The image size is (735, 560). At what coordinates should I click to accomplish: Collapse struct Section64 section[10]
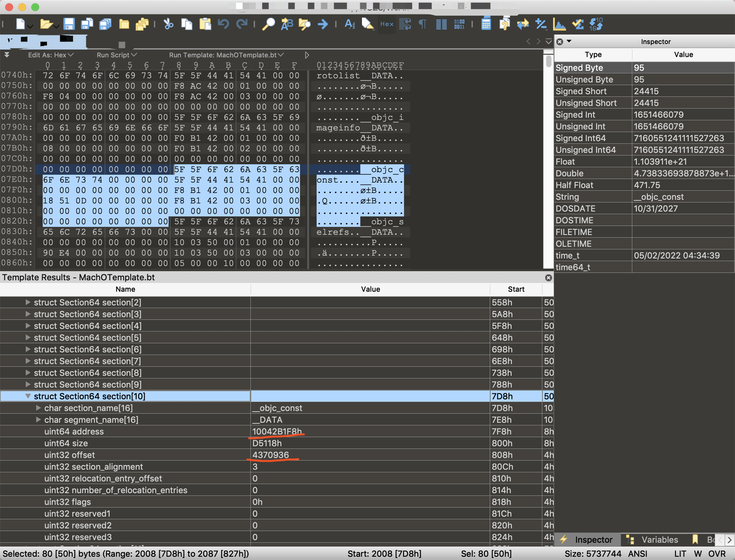28,396
